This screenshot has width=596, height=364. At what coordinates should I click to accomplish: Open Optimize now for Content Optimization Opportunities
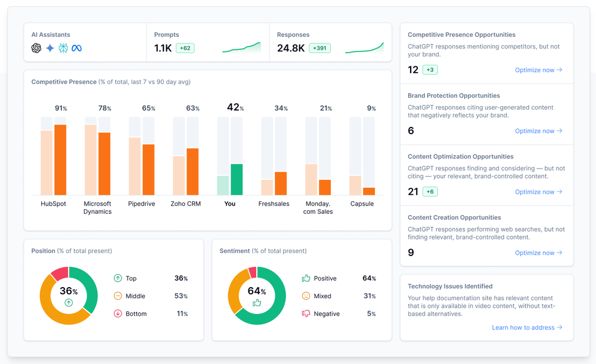(539, 192)
